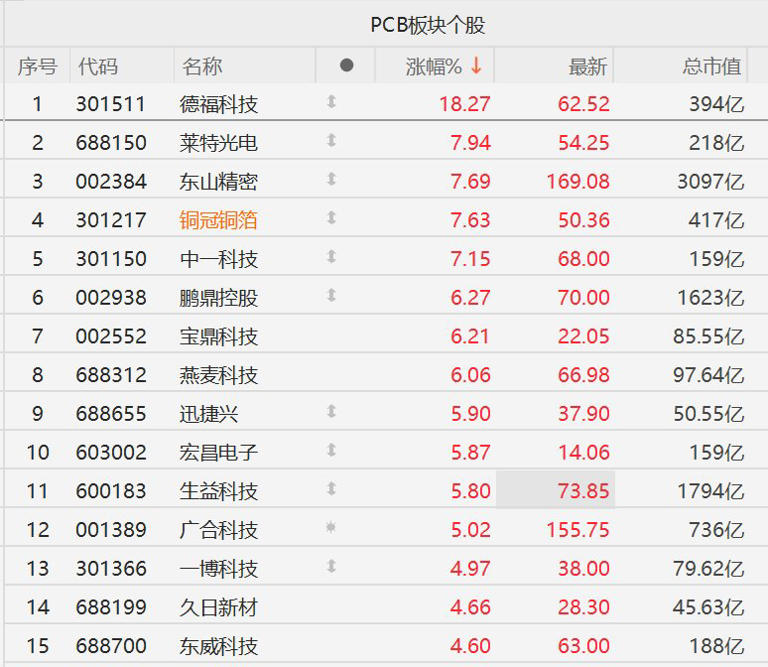Click the marker icon next to 铜冠铜箔
The image size is (768, 667).
coord(331,218)
